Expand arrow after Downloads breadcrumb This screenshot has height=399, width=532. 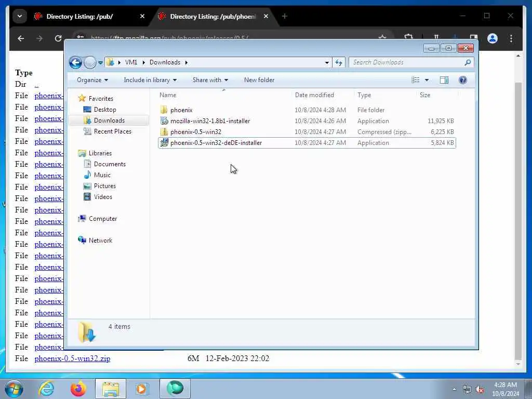tap(187, 62)
